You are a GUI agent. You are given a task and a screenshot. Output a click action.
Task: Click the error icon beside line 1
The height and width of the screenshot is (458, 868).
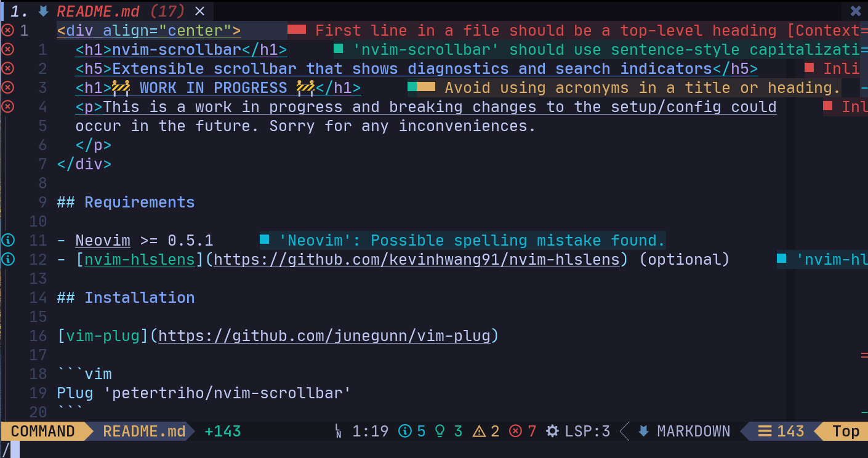click(x=7, y=30)
